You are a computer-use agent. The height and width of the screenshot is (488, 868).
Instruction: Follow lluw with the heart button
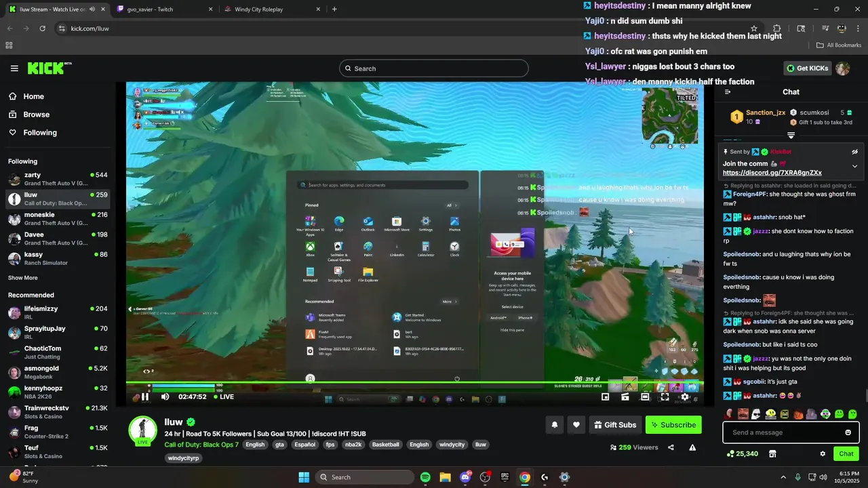[576, 425]
